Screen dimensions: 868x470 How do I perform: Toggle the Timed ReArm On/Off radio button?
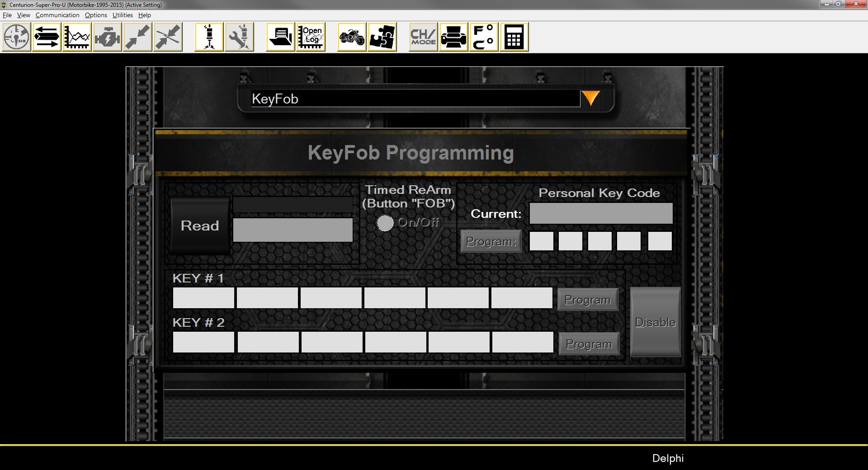pyautogui.click(x=385, y=222)
